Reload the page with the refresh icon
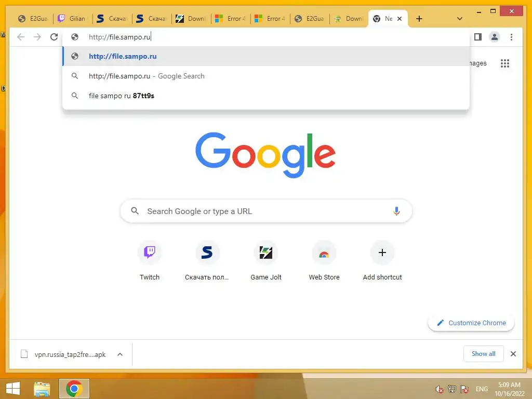 (54, 37)
